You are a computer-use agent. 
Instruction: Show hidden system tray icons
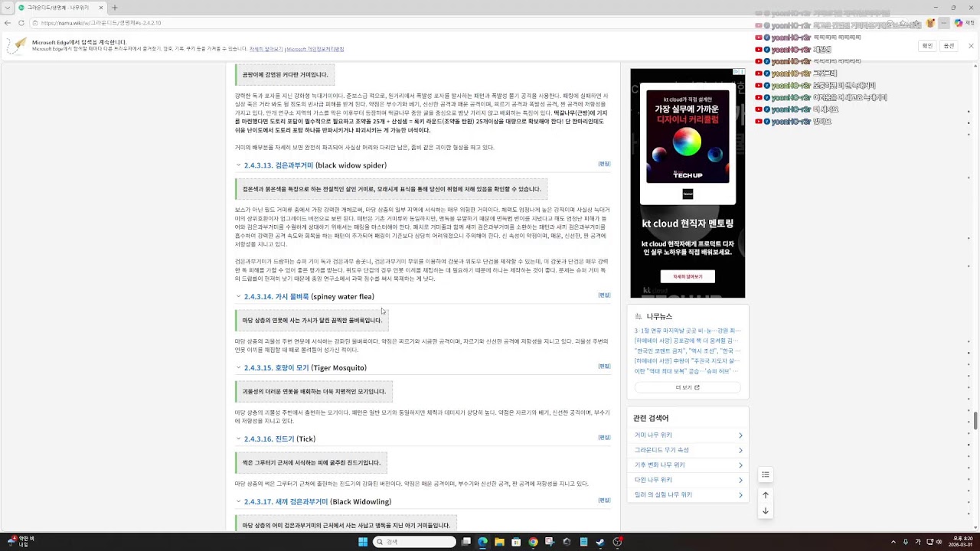(x=893, y=542)
